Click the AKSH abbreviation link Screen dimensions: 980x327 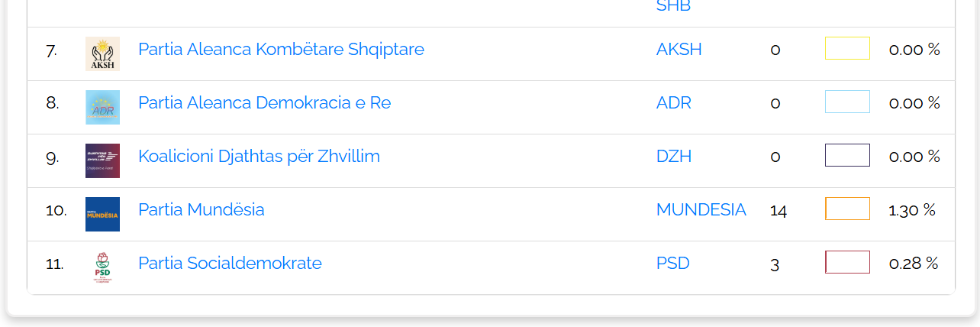click(679, 49)
